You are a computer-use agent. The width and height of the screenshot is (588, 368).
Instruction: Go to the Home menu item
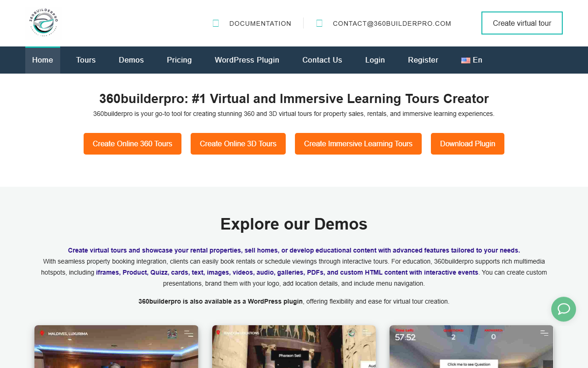(43, 60)
